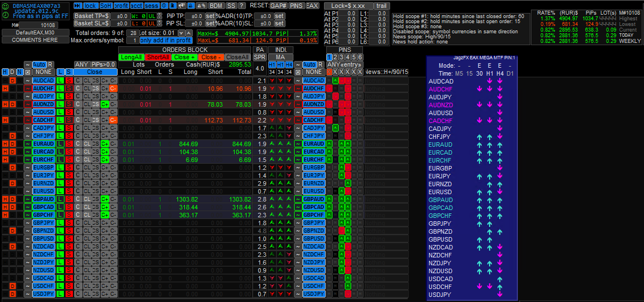The width and height of the screenshot is (644, 302).
Task: Toggle the orange X under pin 1
Action: tap(329, 72)
